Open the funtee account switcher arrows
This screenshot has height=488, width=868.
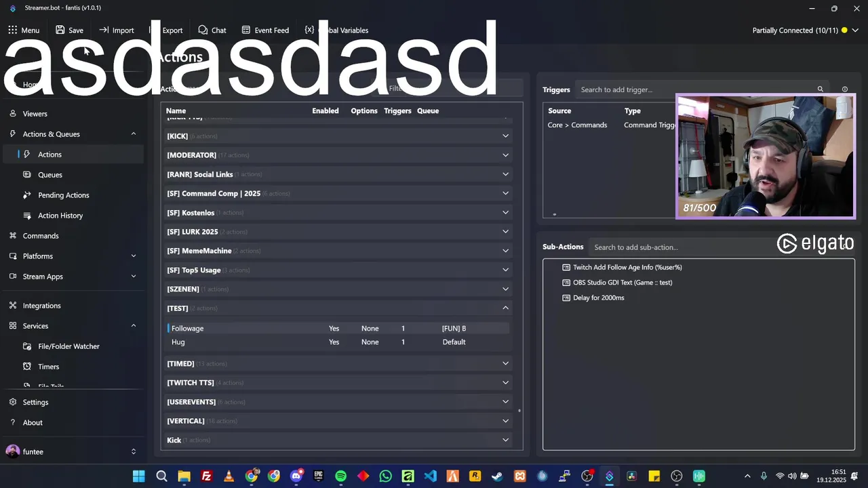click(133, 451)
